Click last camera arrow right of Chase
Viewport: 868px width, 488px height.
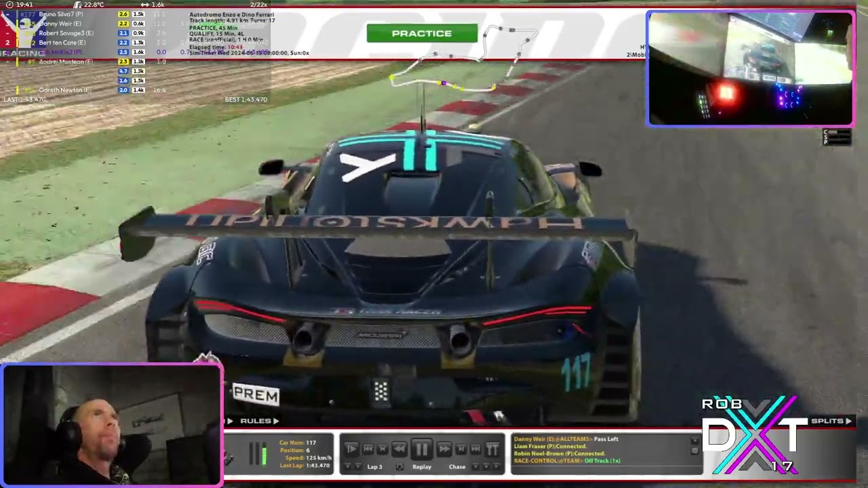coord(496,466)
